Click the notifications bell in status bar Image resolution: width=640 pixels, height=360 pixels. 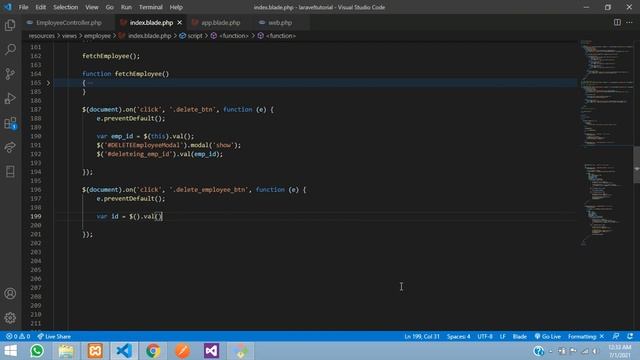(630, 336)
